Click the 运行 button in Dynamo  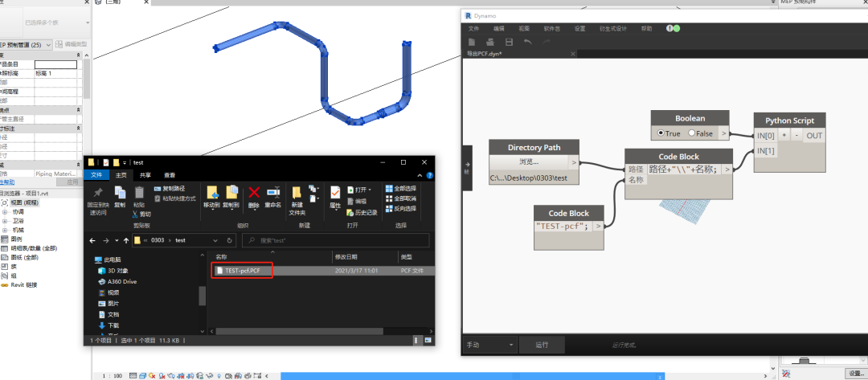542,345
